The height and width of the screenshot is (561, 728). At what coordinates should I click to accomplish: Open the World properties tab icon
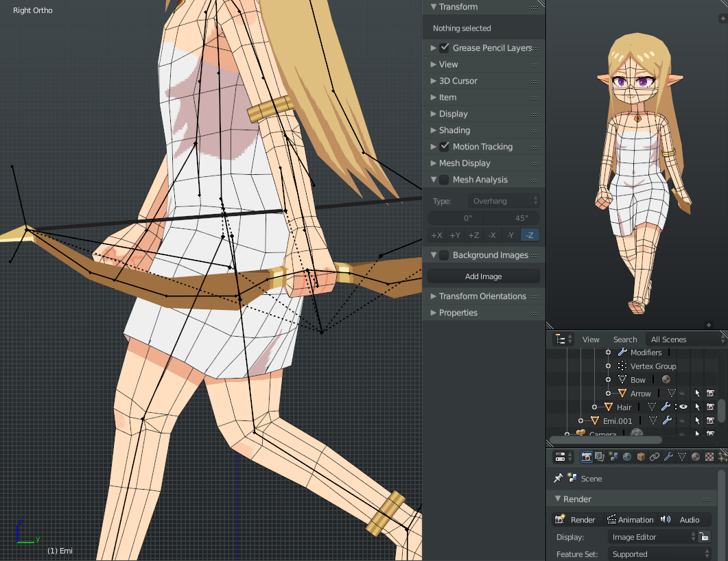(x=627, y=457)
